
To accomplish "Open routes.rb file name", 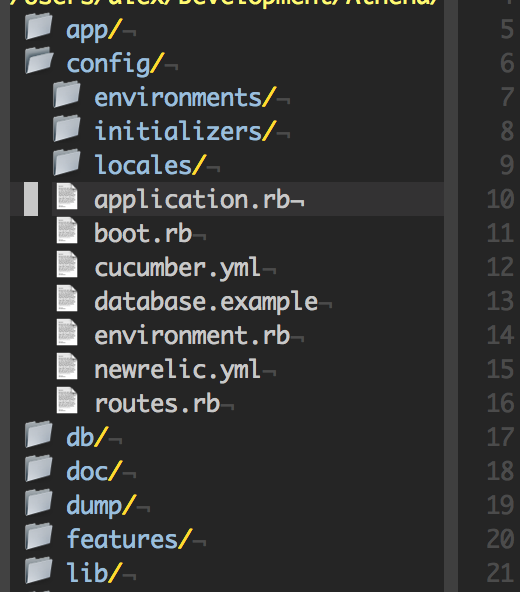I will 157,403.
